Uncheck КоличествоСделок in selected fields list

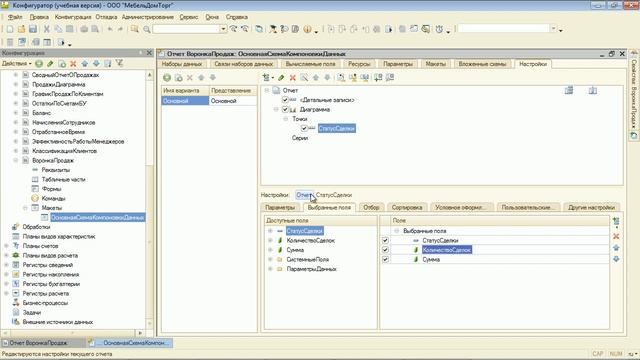click(385, 250)
